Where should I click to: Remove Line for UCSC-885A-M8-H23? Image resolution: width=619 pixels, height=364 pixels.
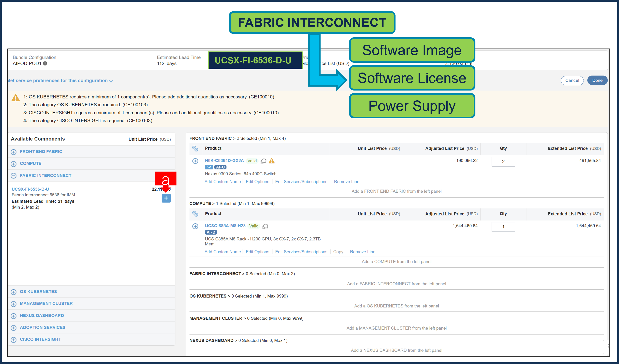(363, 252)
